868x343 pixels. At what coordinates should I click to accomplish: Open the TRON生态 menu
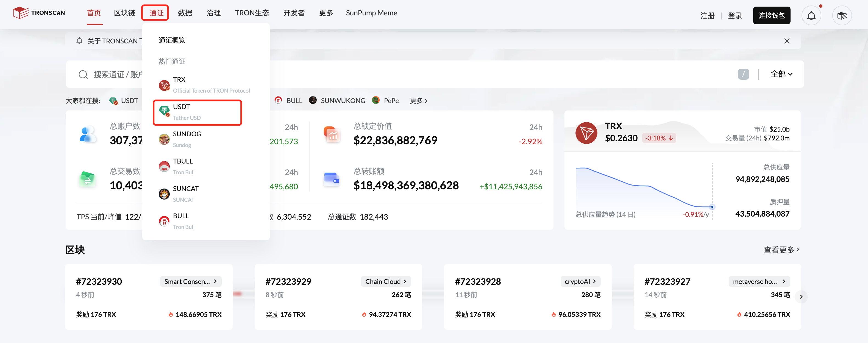click(252, 13)
